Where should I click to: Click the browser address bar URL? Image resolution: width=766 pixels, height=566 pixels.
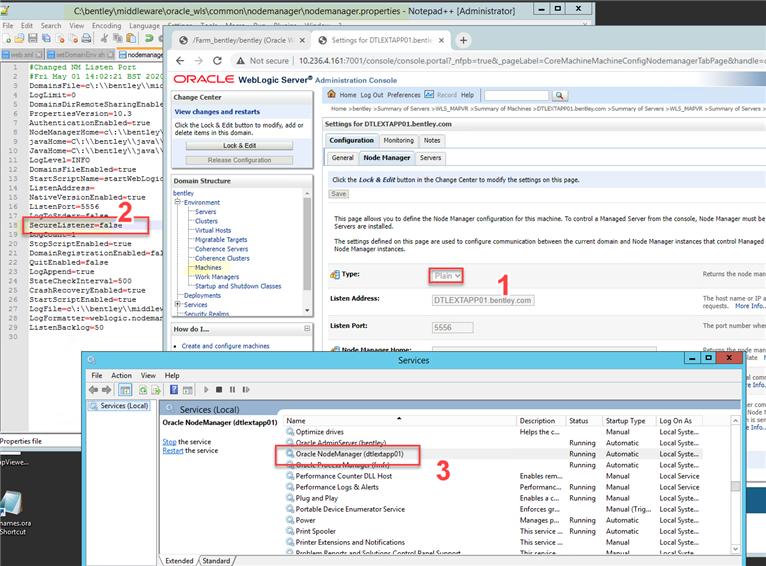[530, 61]
